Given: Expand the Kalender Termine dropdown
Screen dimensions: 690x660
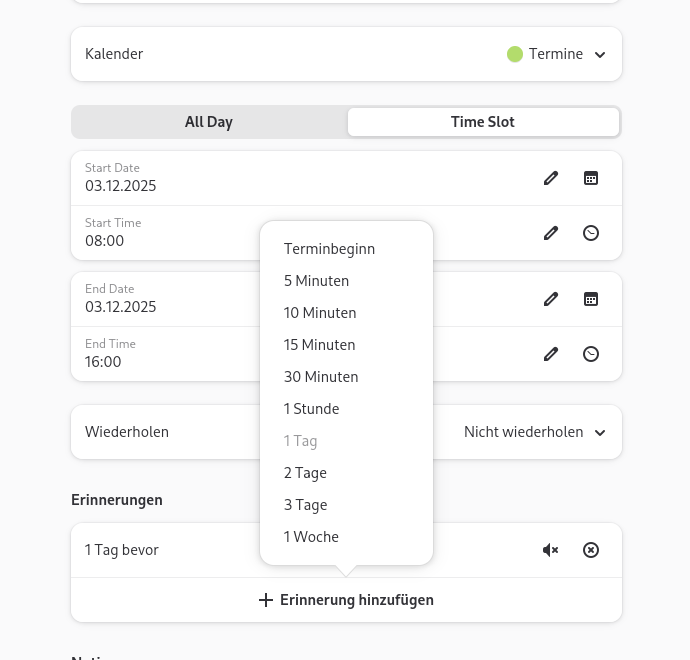Looking at the screenshot, I should 600,55.
